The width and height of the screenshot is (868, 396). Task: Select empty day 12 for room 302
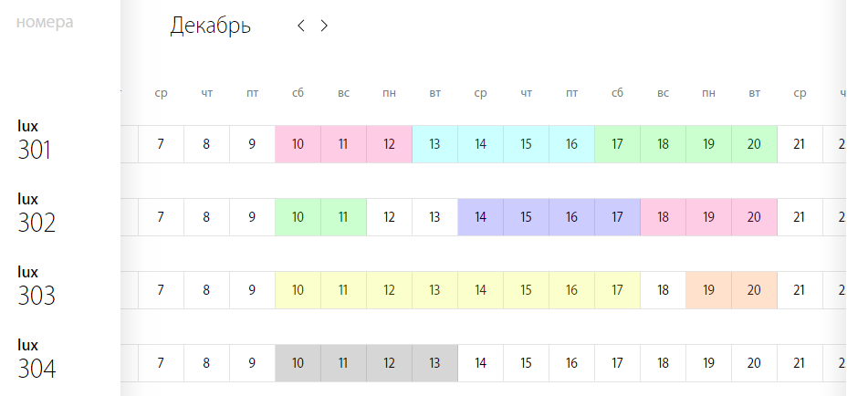pos(389,217)
